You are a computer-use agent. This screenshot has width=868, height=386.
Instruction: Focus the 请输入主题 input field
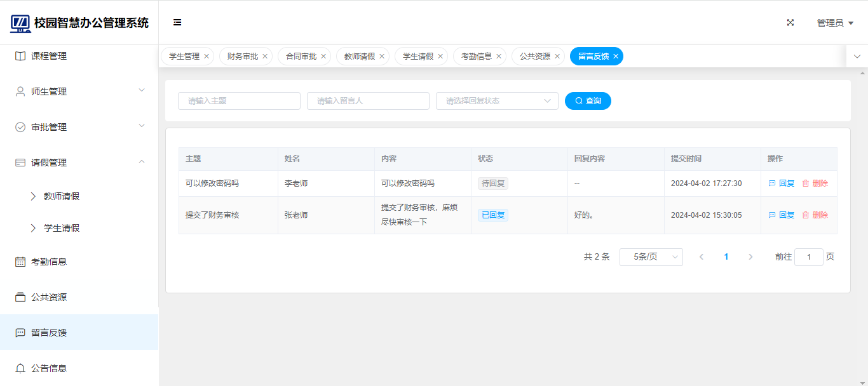[239, 101]
